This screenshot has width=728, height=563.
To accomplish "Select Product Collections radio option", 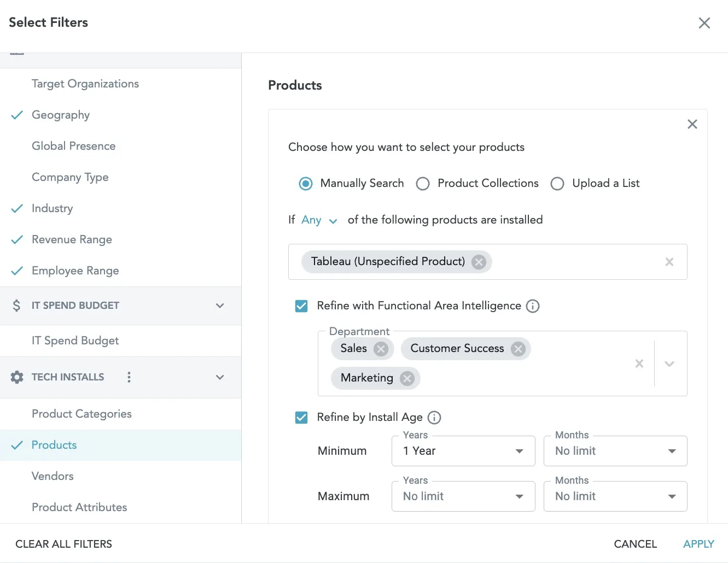I will 423,184.
